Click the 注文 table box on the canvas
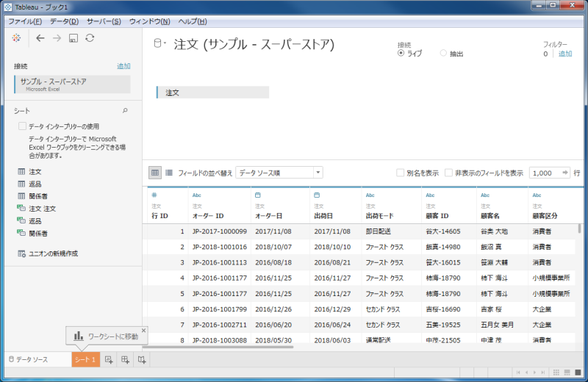588x382 pixels. [x=212, y=93]
